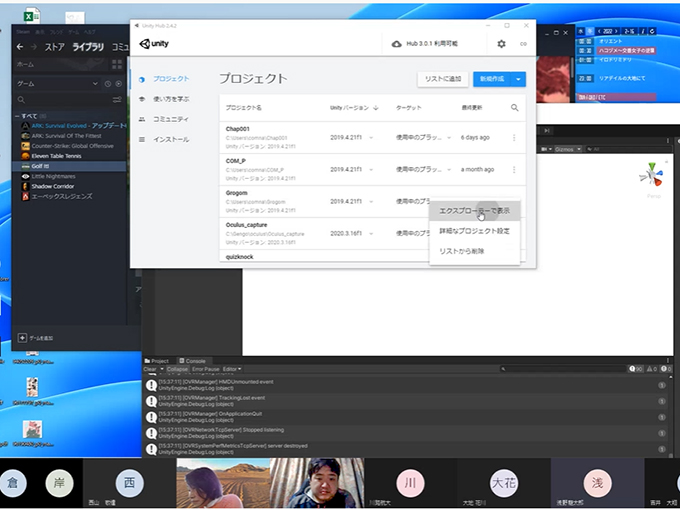This screenshot has height=510, width=680.
Task: Select Golf It! in Steam library
Action: tap(69, 166)
